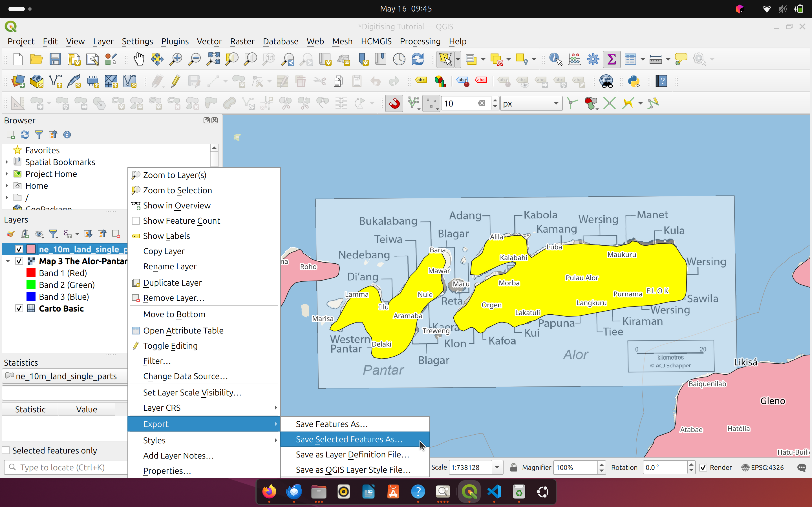Image resolution: width=812 pixels, height=507 pixels.
Task: Open the New Geopackage Layer icon
Action: pos(36,81)
